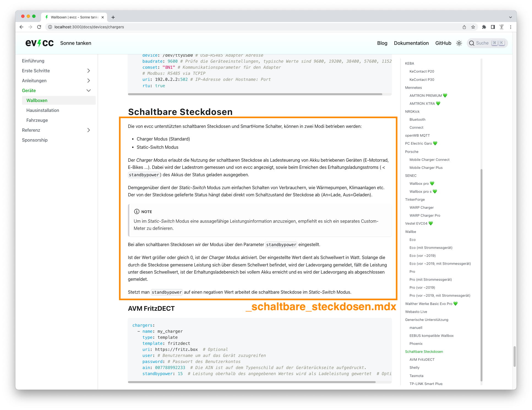Jump to EEBUS kompatible Wallbox entry
The image size is (532, 410).
[x=431, y=335]
